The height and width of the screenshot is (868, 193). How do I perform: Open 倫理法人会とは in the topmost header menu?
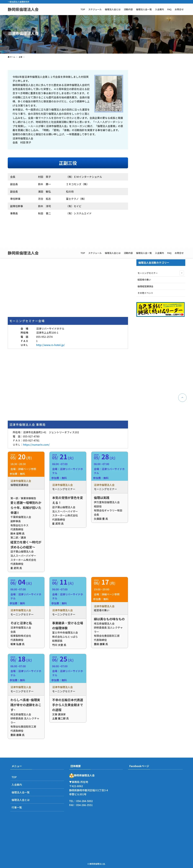(113, 9)
